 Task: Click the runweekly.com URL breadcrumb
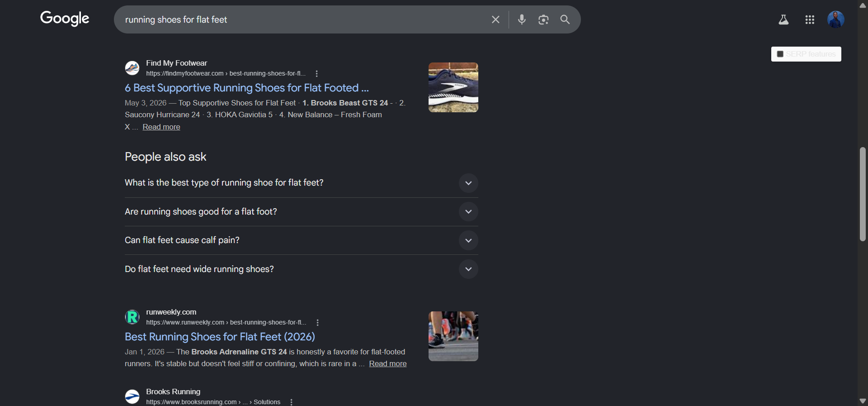pos(226,323)
